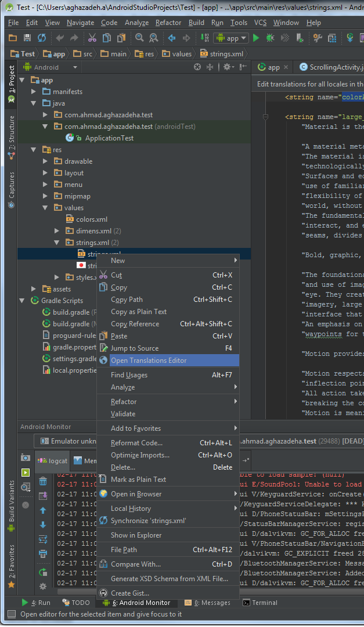Click the Attach debugger to process icon
The image size is (364, 627).
click(x=300, y=38)
